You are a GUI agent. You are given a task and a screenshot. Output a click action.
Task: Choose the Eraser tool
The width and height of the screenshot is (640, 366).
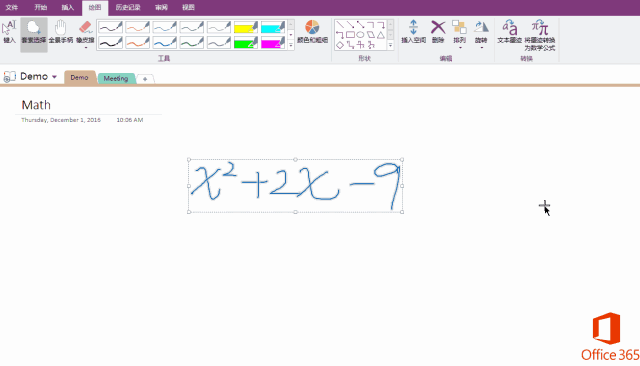[85, 33]
